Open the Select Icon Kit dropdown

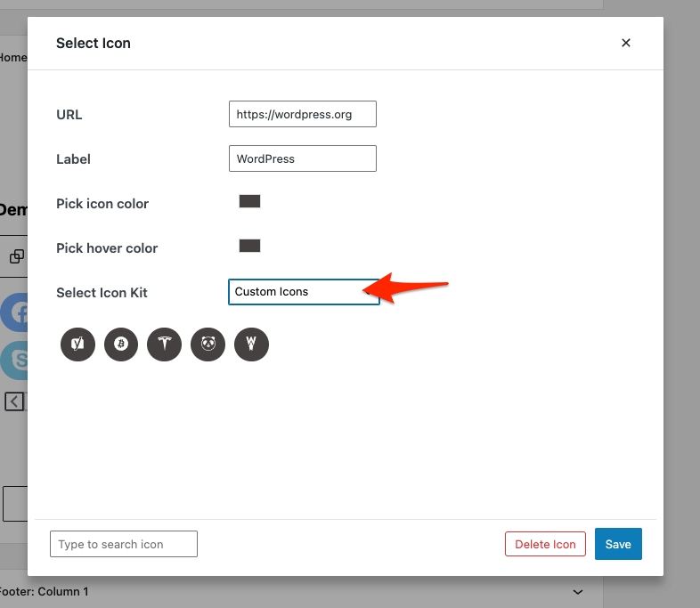304,292
